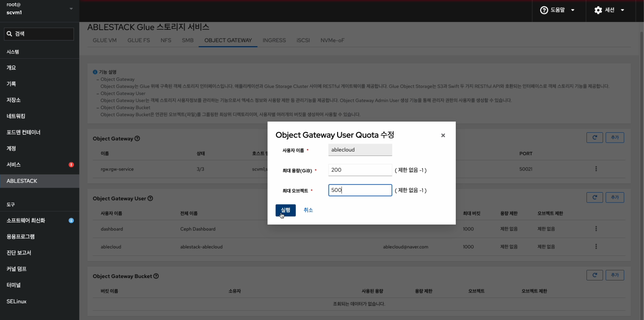Click the 최대 오브젝트 input field
The height and width of the screenshot is (320, 644).
click(x=360, y=190)
